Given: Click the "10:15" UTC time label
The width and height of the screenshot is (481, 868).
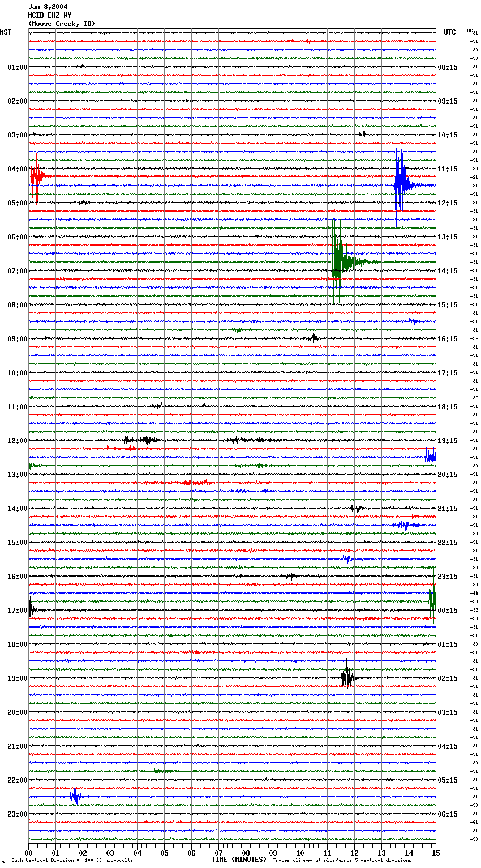Looking at the screenshot, I should tap(448, 135).
